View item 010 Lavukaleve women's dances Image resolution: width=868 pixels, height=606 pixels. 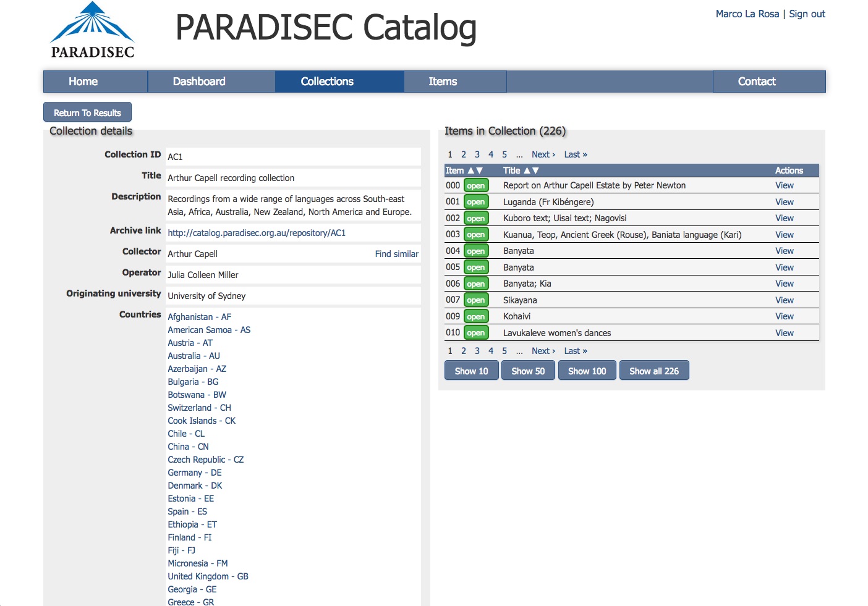point(785,333)
